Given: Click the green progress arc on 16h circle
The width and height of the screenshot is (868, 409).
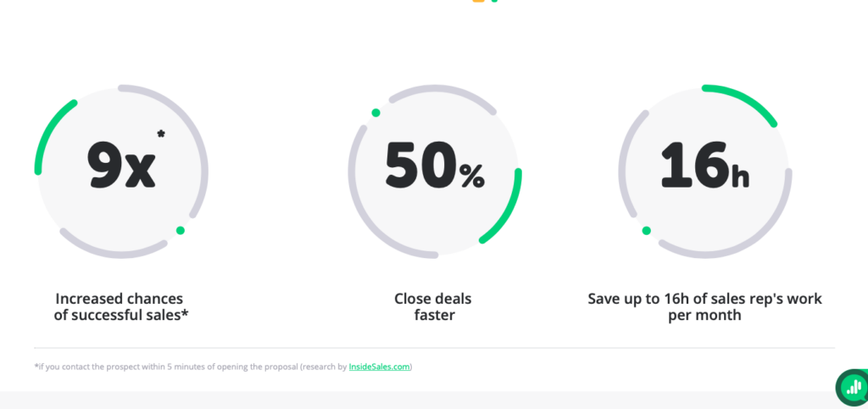Looking at the screenshot, I should [746, 100].
